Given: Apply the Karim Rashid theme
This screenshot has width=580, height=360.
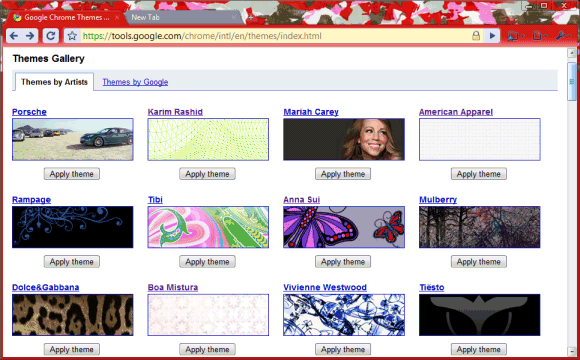Looking at the screenshot, I should pyautogui.click(x=207, y=174).
